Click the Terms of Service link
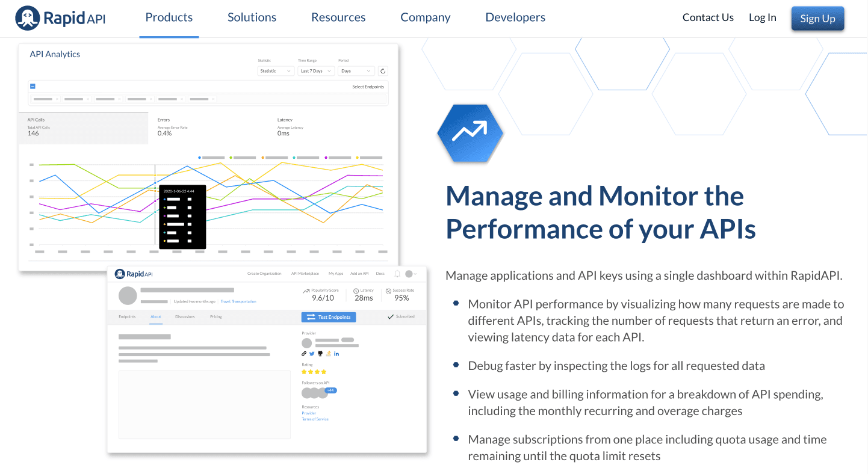This screenshot has width=868, height=474. point(315,419)
